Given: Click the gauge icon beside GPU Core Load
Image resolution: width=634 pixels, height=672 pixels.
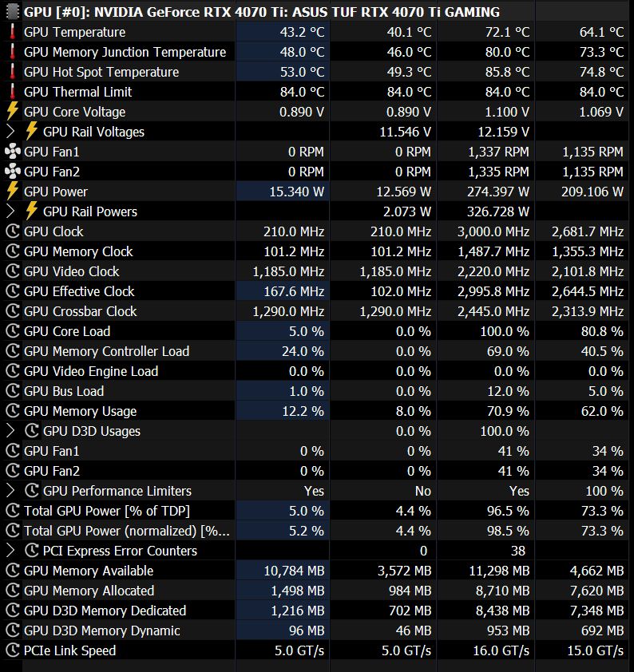Looking at the screenshot, I should [12, 331].
